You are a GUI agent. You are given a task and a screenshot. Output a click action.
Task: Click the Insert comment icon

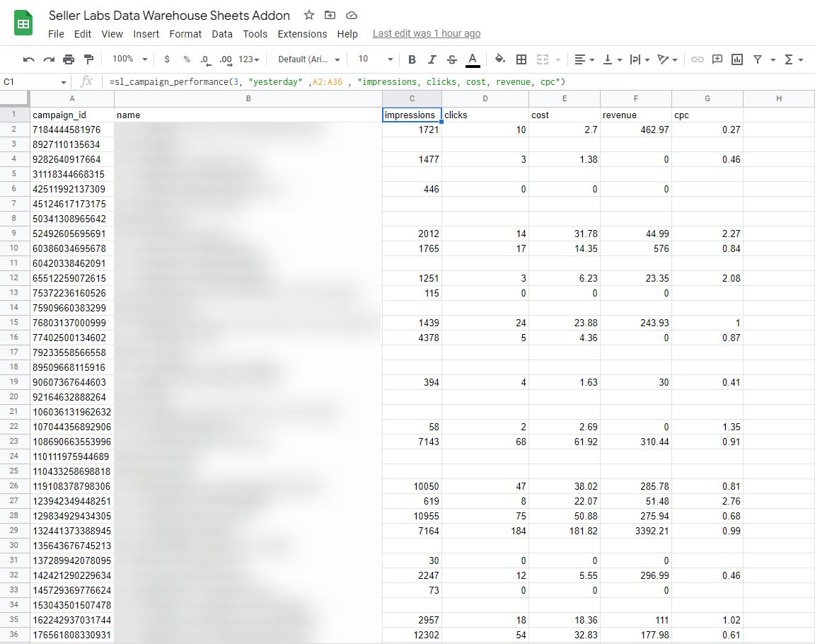[x=717, y=59]
